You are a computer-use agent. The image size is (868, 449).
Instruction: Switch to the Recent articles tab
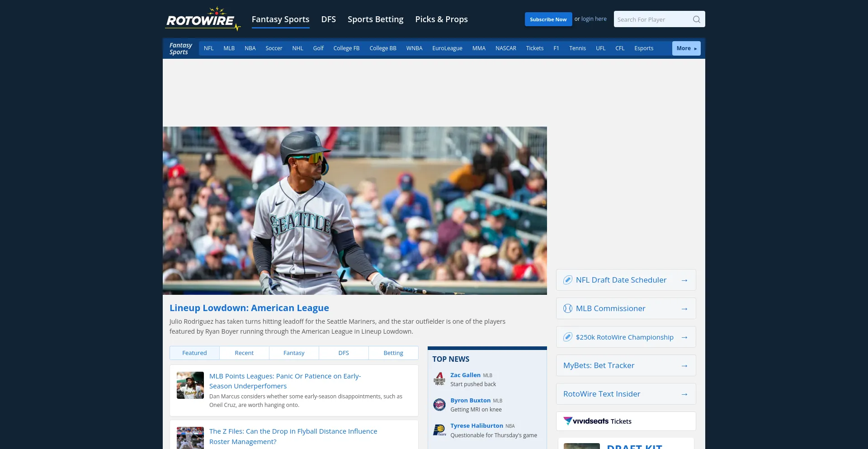pyautogui.click(x=244, y=353)
